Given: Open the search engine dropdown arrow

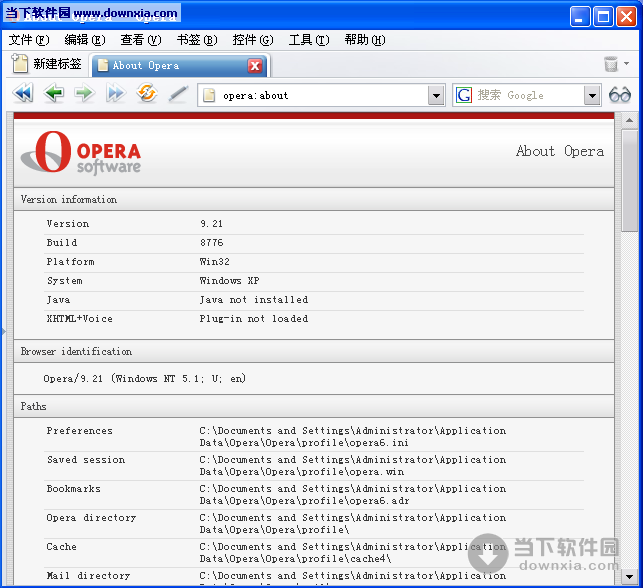Looking at the screenshot, I should point(592,96).
